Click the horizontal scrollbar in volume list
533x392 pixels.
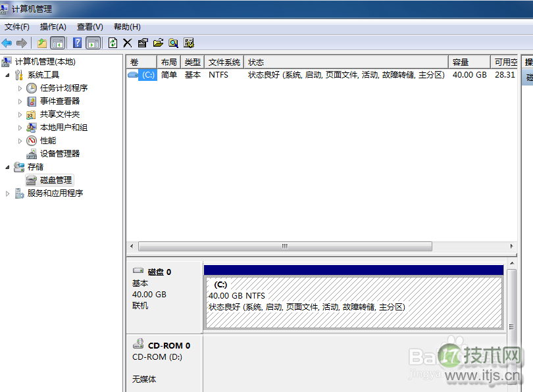click(x=285, y=246)
